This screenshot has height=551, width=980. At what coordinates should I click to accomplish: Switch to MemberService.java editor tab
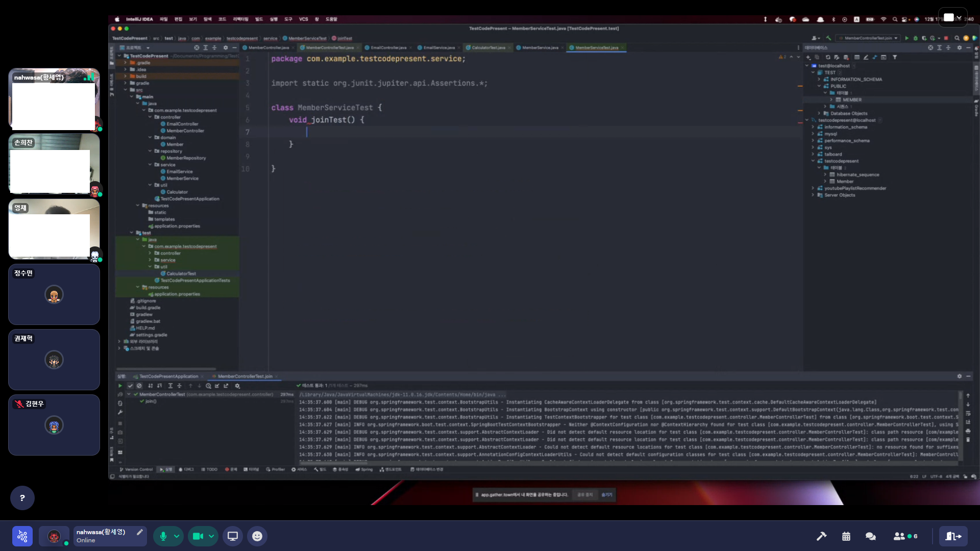coord(540,47)
